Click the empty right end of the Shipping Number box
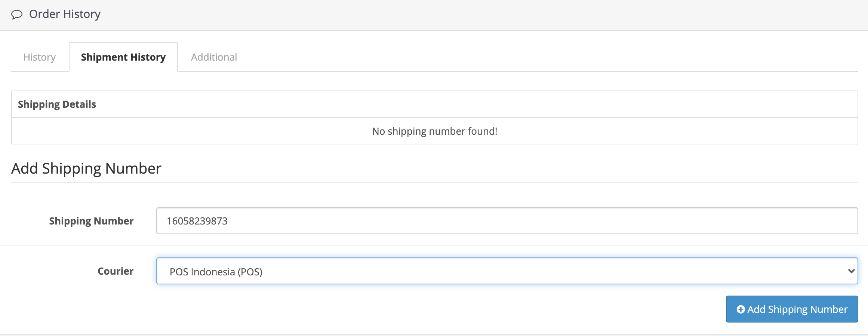 click(x=822, y=221)
